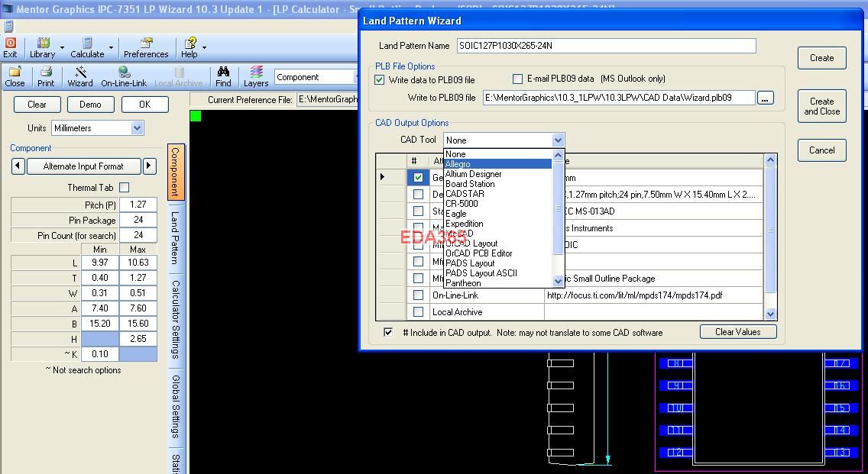Select Allegro in CAD Tool list
The height and width of the screenshot is (474, 868).
[x=498, y=163]
